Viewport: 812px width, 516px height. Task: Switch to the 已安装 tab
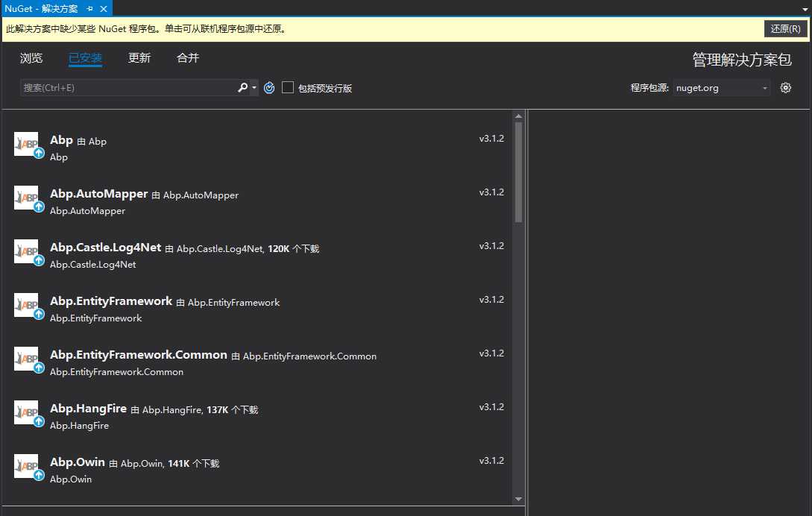pyautogui.click(x=86, y=58)
